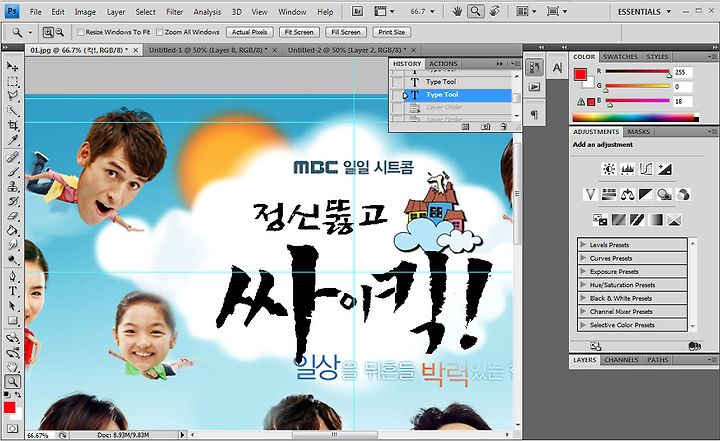Click Zoom Out mode in options bar
Screen dimensions: 720x441
(60, 32)
